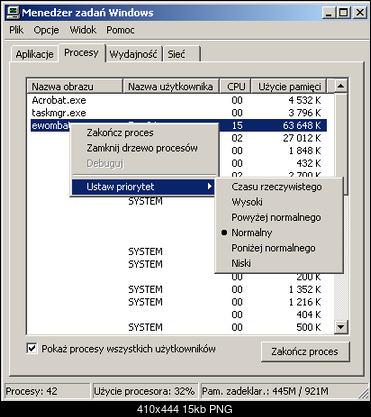Close the Task Manager window
Screen dimensions: 371x417
360,13
